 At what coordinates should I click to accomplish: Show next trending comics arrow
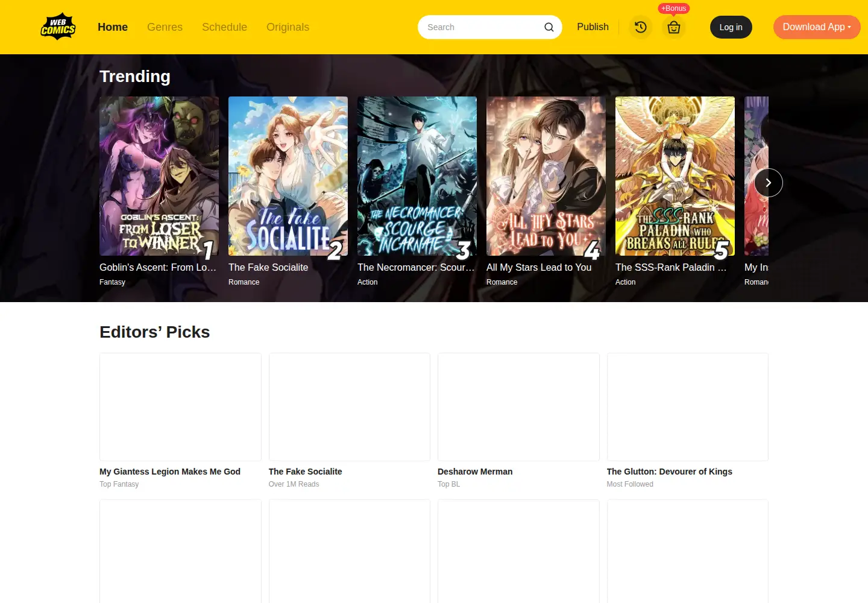(769, 183)
